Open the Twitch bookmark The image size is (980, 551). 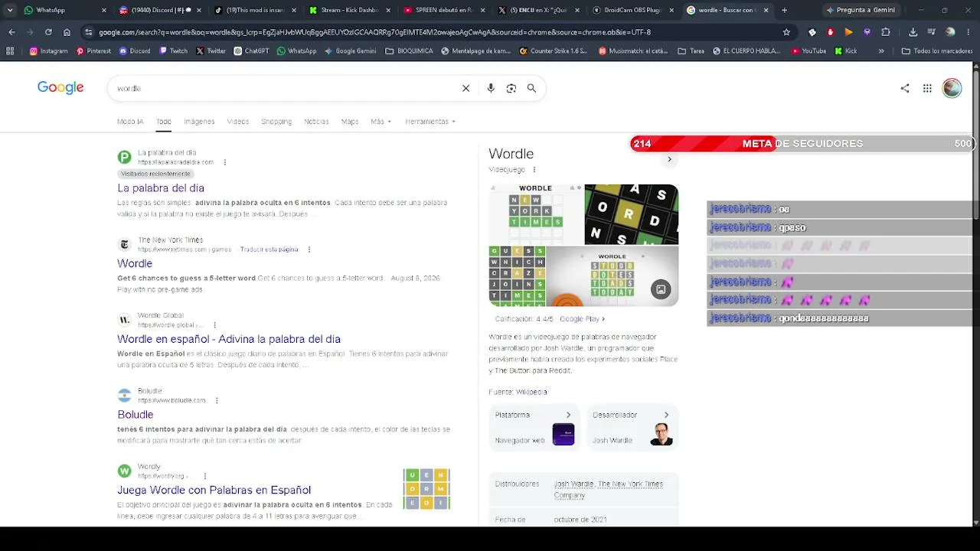[x=173, y=51]
